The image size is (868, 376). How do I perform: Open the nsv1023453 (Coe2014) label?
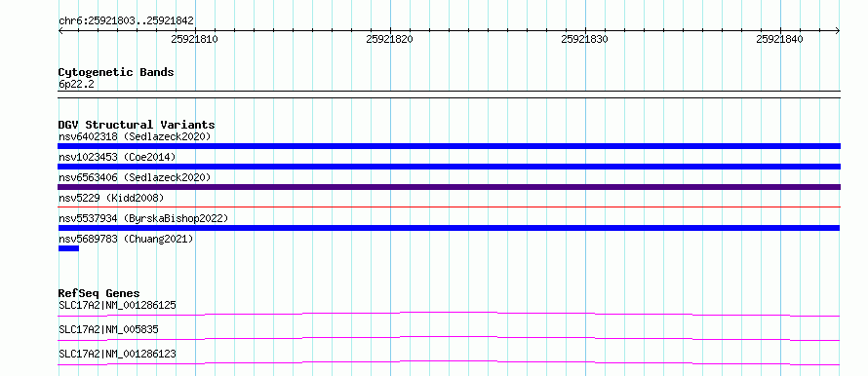[x=117, y=157]
